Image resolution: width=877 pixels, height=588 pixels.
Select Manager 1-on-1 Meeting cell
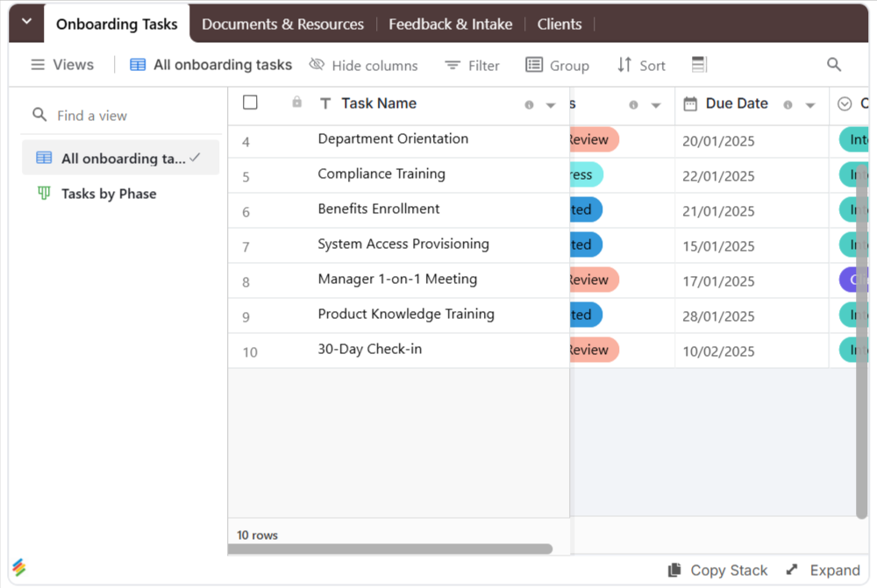(x=398, y=280)
